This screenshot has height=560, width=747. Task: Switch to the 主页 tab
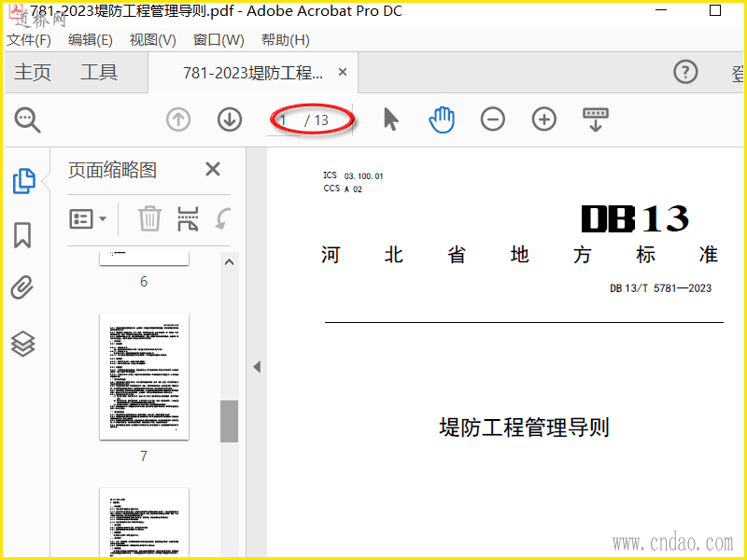coord(33,73)
